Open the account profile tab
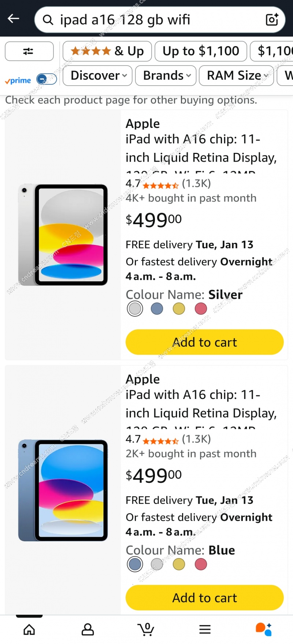Viewport: 293px width, 644px height. (88, 629)
